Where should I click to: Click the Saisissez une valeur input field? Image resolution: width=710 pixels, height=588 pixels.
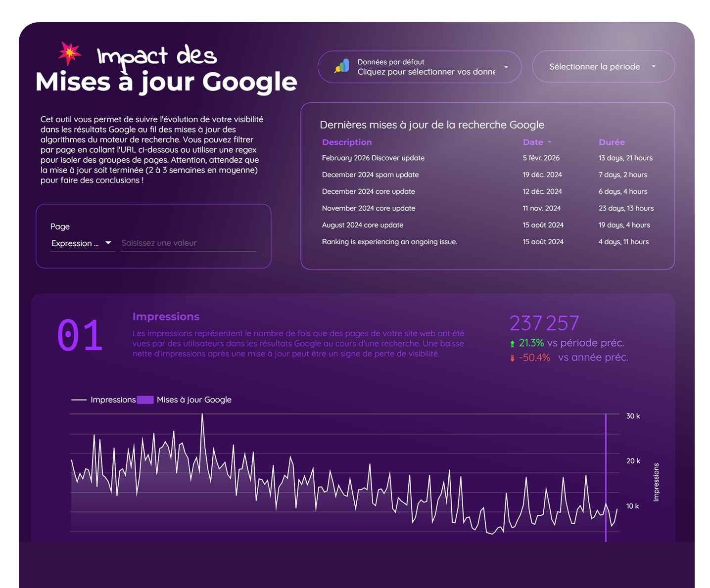[188, 243]
